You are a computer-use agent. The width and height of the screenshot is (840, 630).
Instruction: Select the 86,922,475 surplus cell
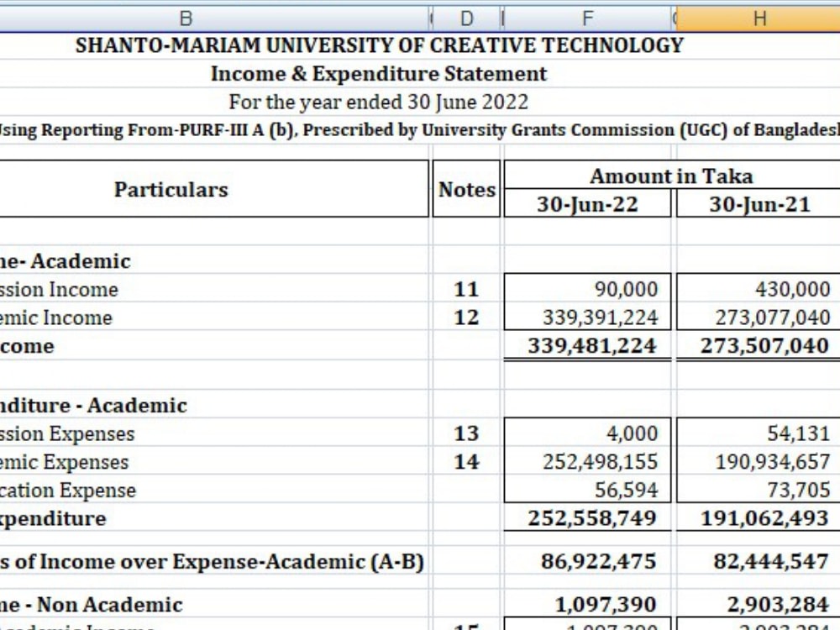tap(588, 561)
